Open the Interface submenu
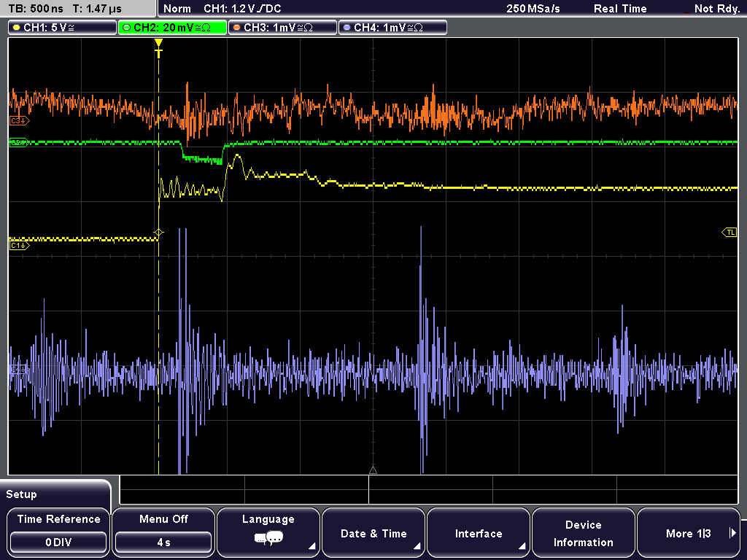This screenshot has width=747, height=560. click(x=479, y=532)
